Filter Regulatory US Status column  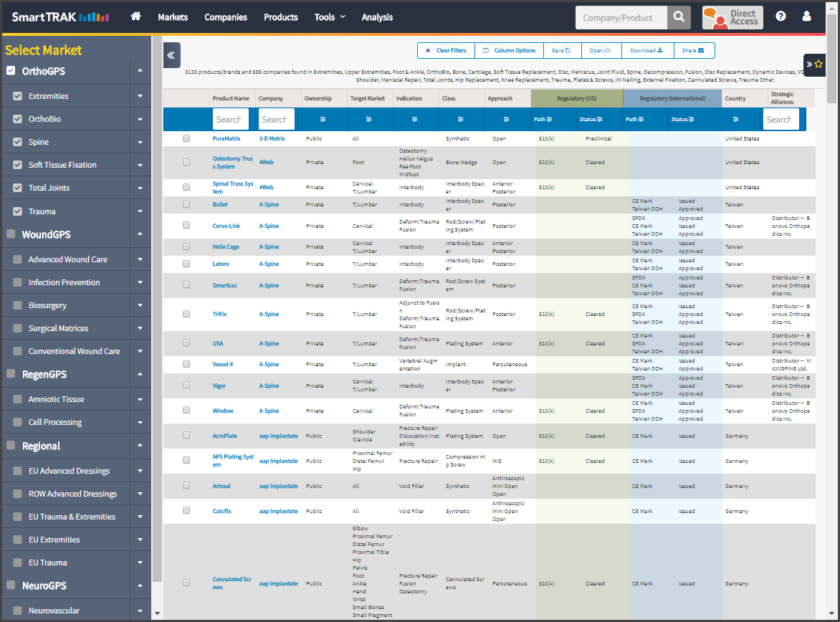pos(591,120)
